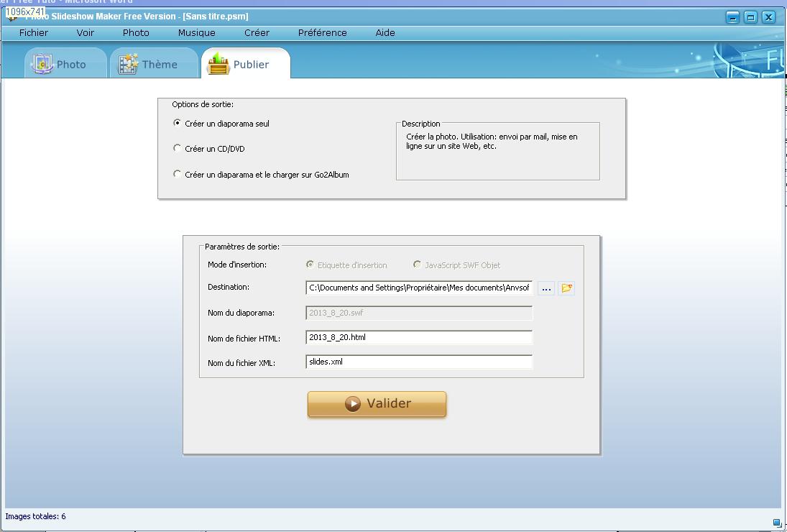Click the Publier box icon
The height and width of the screenshot is (532, 787).
[218, 64]
